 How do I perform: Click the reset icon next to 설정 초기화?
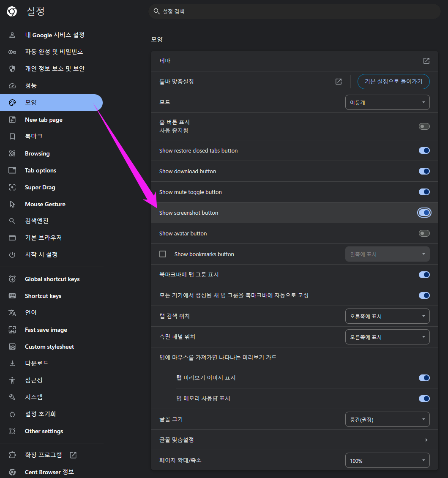coord(12,414)
